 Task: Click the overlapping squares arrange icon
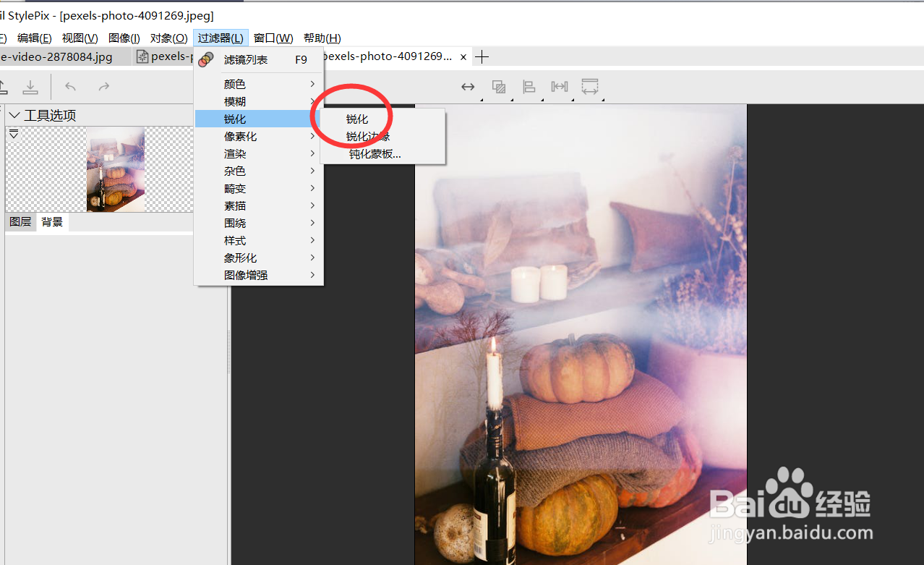(499, 87)
